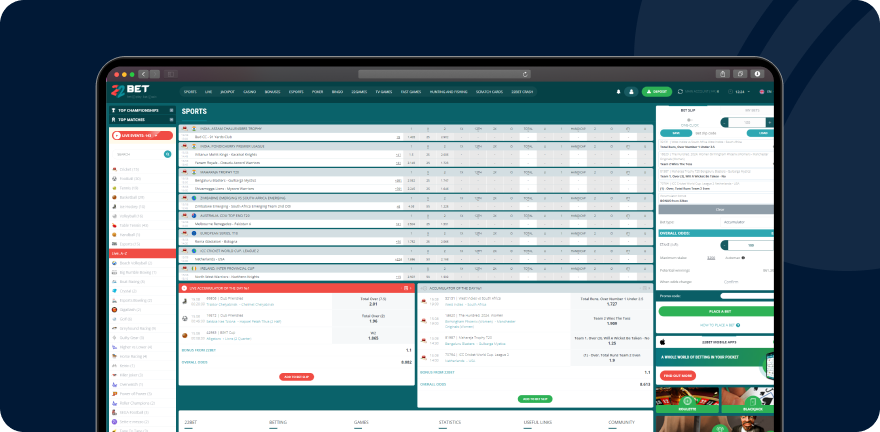880x432 pixels.
Task: Select Live A-Z row in sidebar
Action: click(143, 254)
